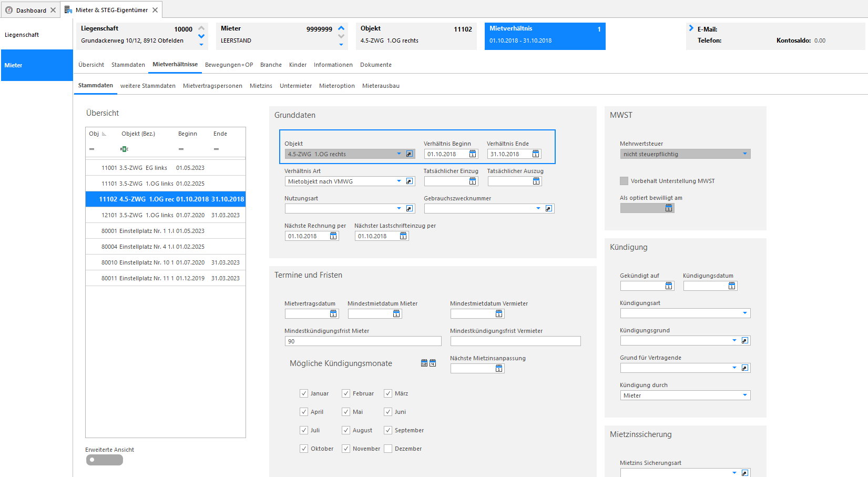Open lookup icon beside Nutzungsart field
The height and width of the screenshot is (477, 868).
[410, 209]
